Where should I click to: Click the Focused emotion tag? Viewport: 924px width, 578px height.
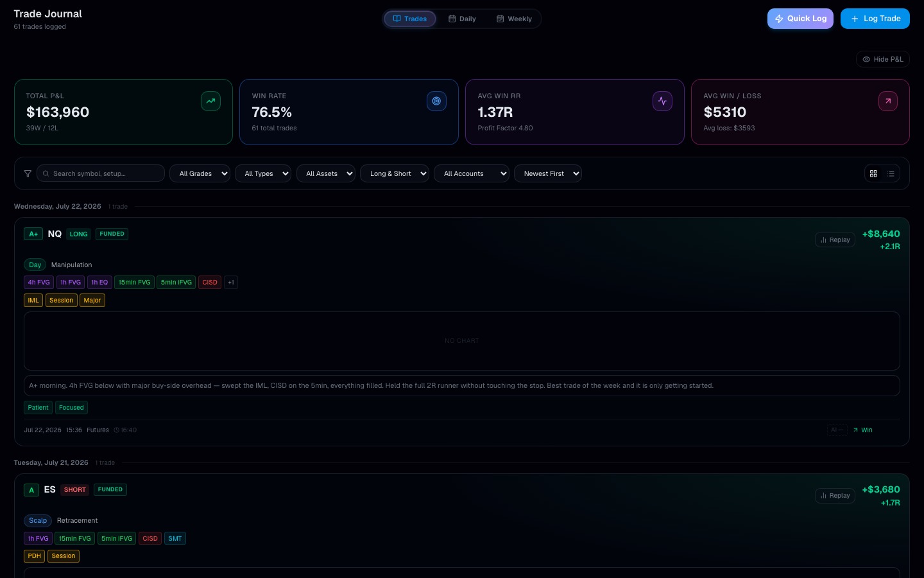tap(71, 408)
